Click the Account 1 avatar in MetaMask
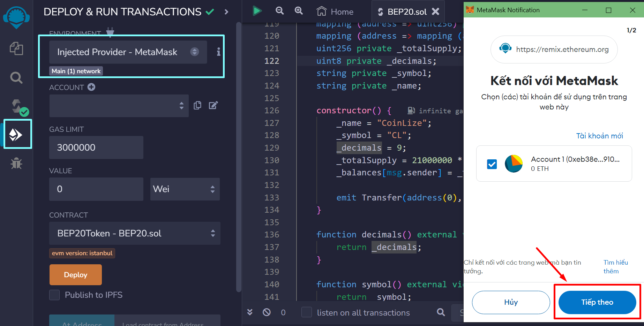644x326 pixels. (514, 164)
